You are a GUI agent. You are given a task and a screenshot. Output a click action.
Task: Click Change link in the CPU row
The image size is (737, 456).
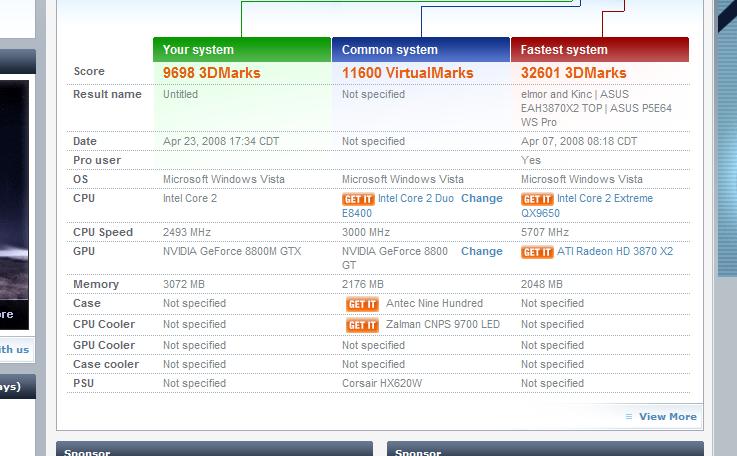[482, 198]
